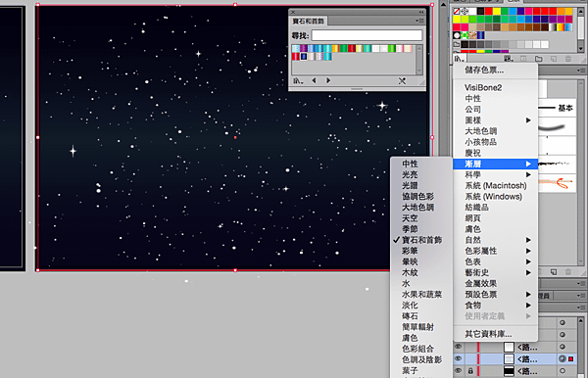Hide the locked black path layer via its eye icon
Screen dimensions: 588x378
pos(459,371)
